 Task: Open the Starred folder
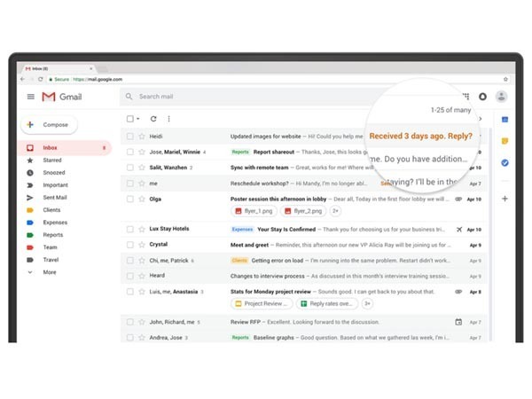point(52,160)
